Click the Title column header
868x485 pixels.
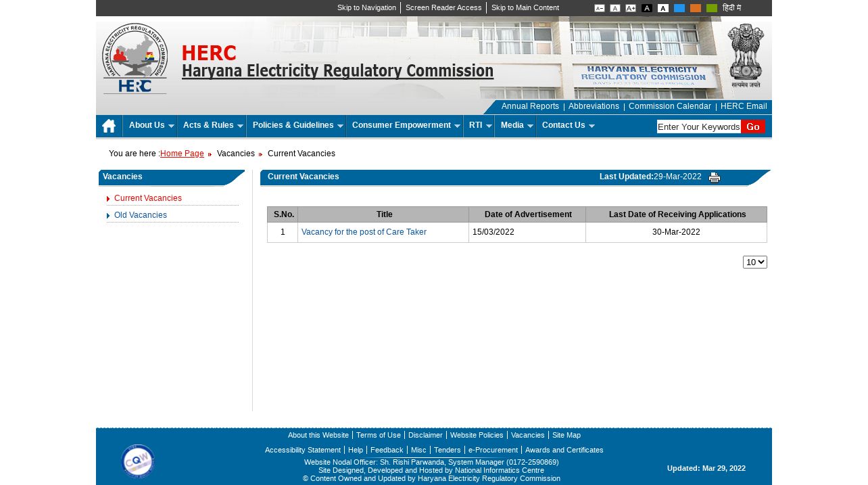[x=384, y=214]
